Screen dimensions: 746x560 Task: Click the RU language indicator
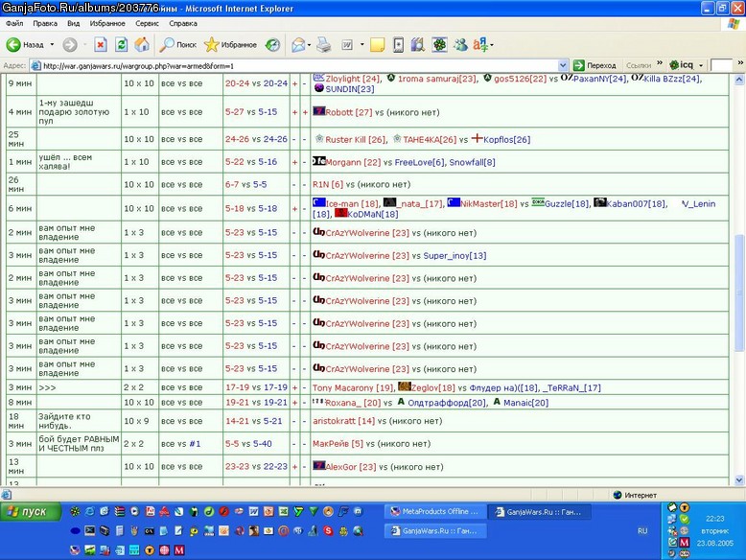(x=642, y=531)
